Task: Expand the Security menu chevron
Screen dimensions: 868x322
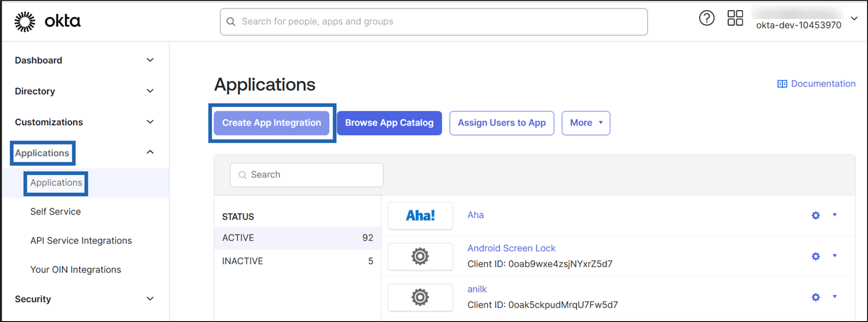Action: (x=150, y=299)
